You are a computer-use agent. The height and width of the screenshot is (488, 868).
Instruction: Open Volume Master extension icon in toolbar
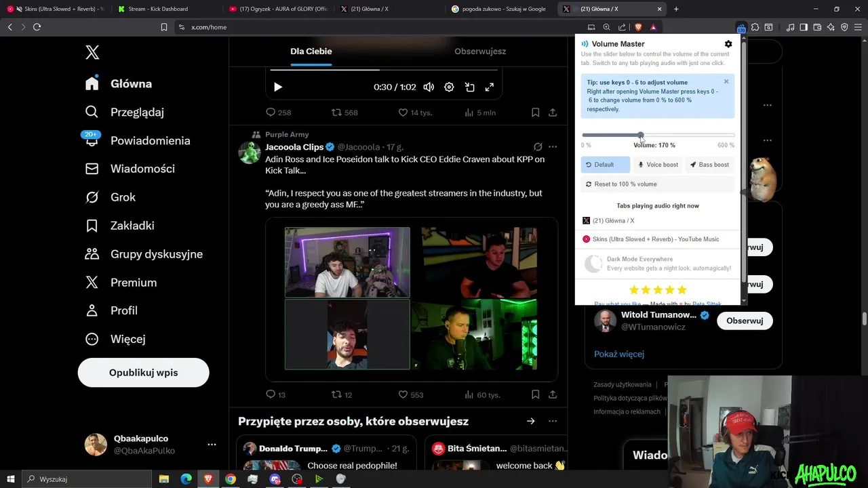click(741, 27)
